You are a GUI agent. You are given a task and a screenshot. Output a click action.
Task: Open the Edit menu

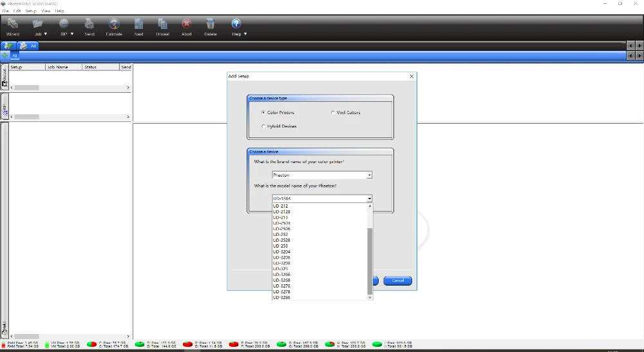pyautogui.click(x=17, y=11)
